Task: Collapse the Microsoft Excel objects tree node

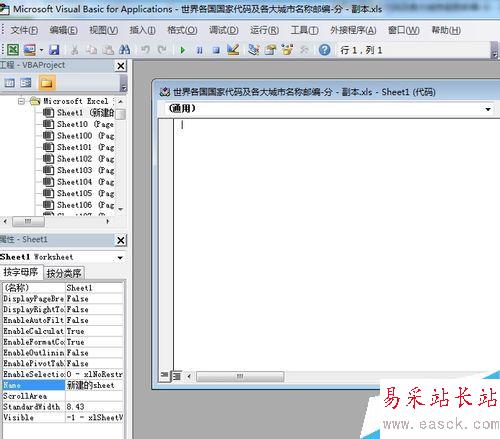Action: point(21,101)
